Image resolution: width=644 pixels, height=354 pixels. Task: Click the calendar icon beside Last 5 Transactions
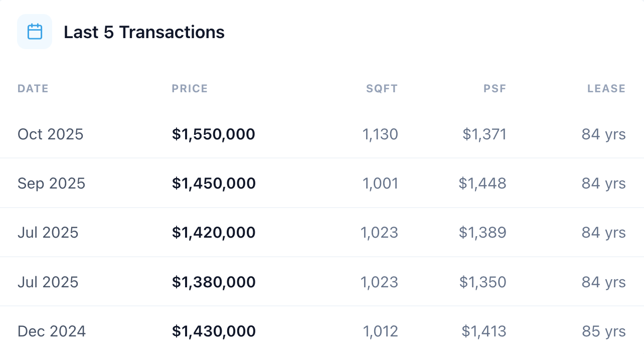pos(35,32)
